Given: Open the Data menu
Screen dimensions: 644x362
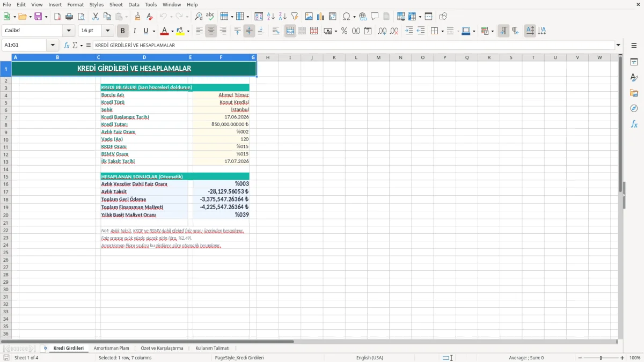Looking at the screenshot, I should point(134,4).
